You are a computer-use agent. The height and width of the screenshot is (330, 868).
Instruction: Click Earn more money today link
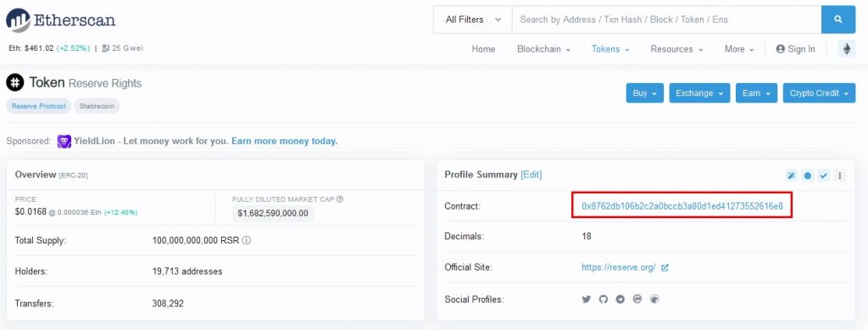click(285, 141)
